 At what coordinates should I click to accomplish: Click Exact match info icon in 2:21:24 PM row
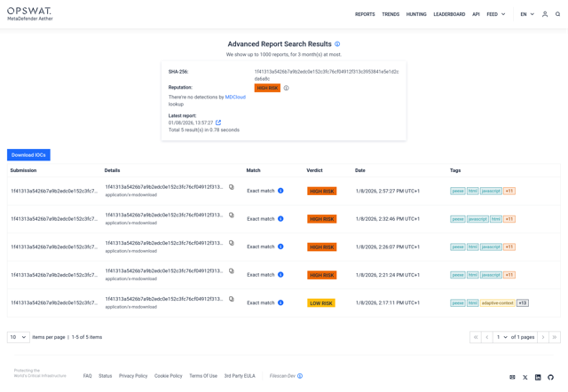(280, 275)
